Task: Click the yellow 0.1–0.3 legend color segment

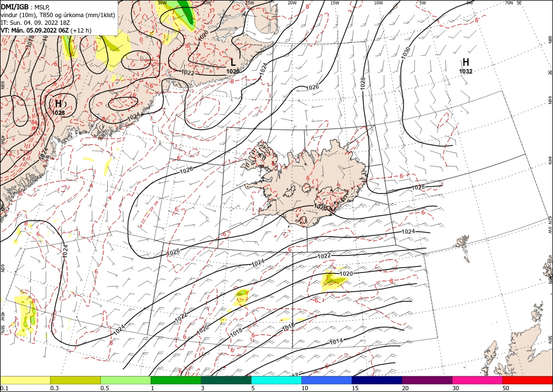Action: pyautogui.click(x=25, y=380)
